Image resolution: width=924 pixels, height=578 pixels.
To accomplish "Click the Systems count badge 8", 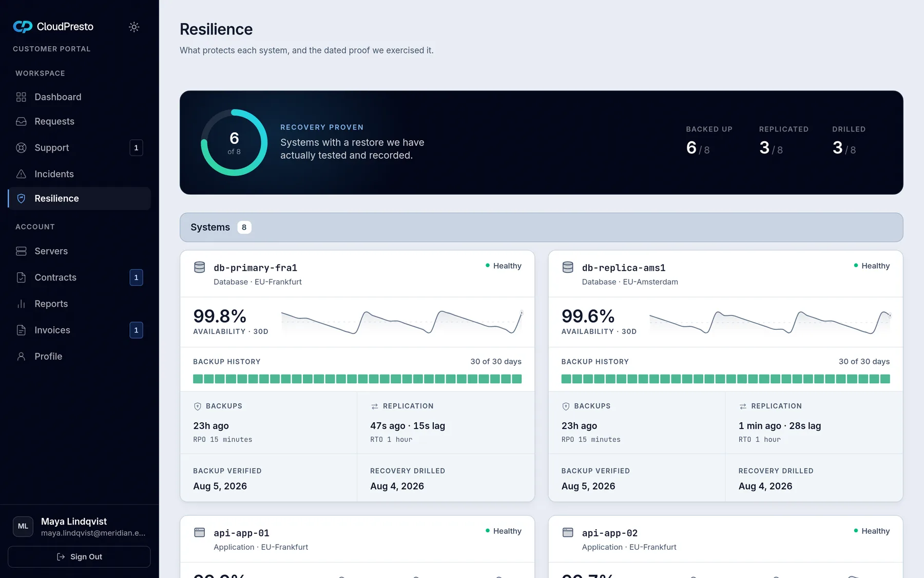I will point(244,228).
